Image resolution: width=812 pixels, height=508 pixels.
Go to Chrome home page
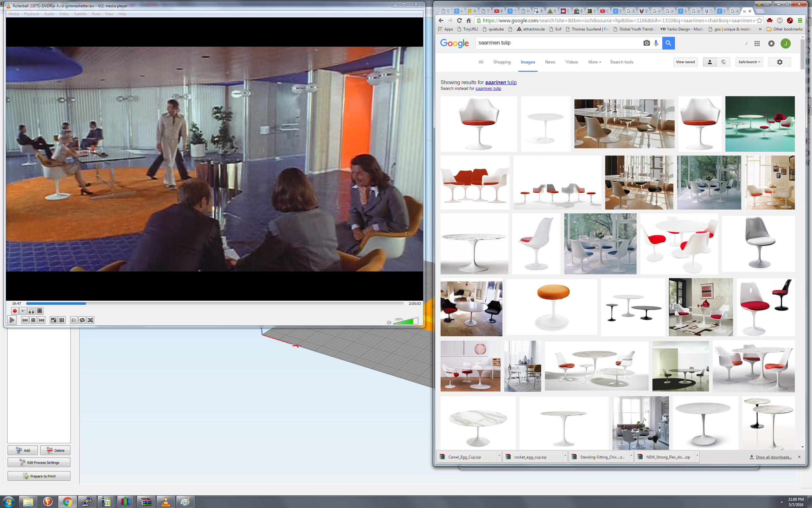[468, 21]
